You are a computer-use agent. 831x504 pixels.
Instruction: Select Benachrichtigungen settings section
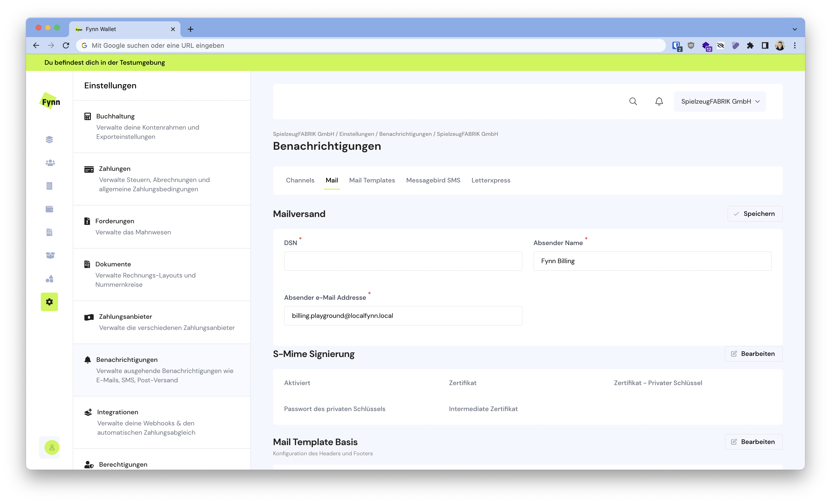162,370
